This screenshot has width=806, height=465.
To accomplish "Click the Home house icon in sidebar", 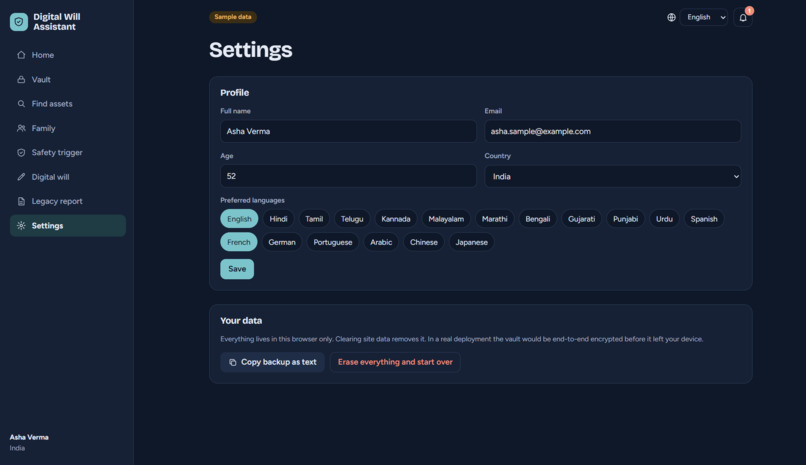I will tap(21, 55).
